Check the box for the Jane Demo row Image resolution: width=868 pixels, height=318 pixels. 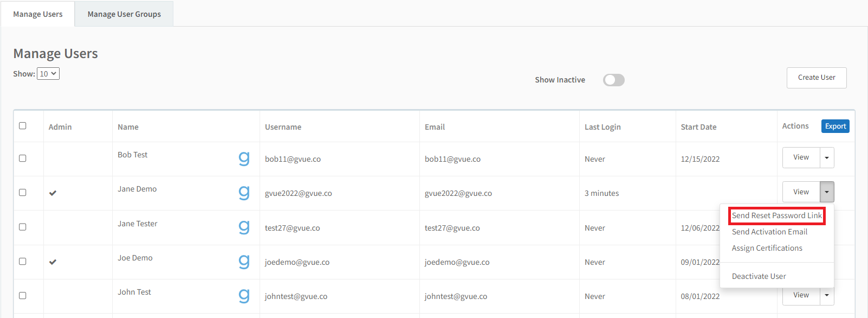pyautogui.click(x=23, y=193)
